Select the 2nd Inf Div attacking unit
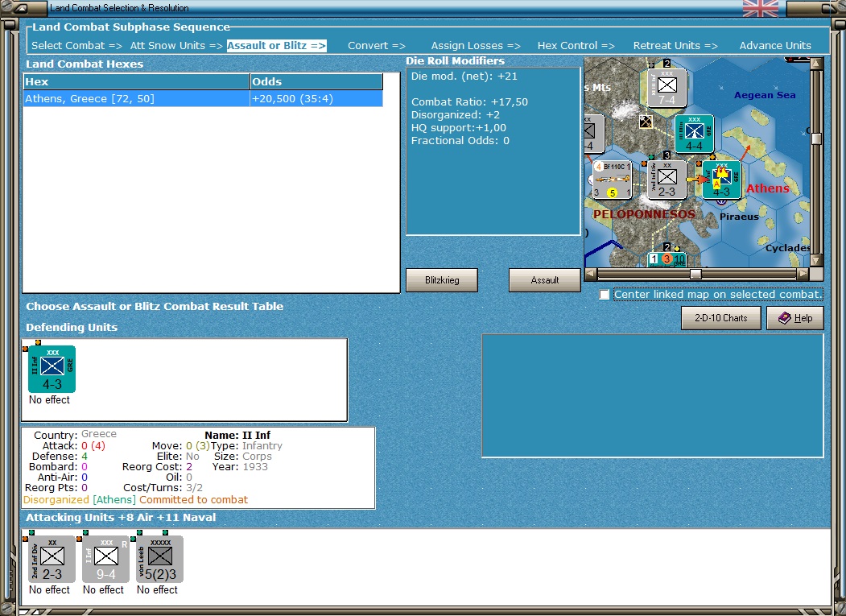The height and width of the screenshot is (616, 846). click(52, 560)
